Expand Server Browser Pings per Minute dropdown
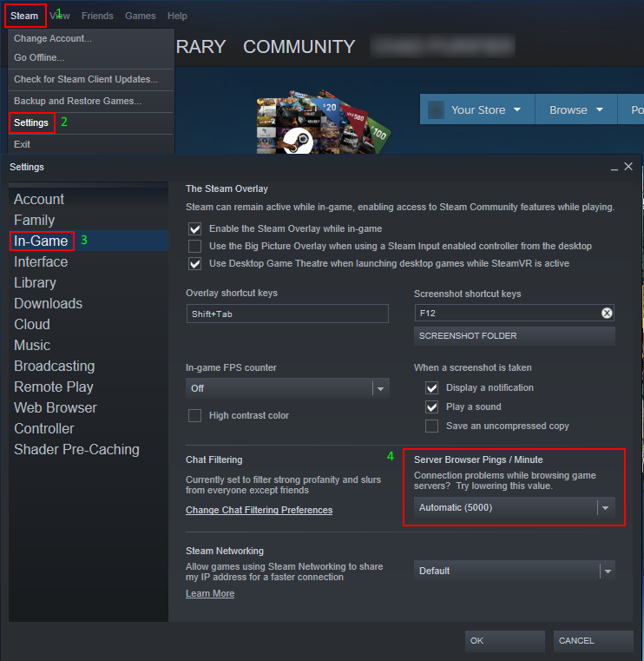 (515, 507)
